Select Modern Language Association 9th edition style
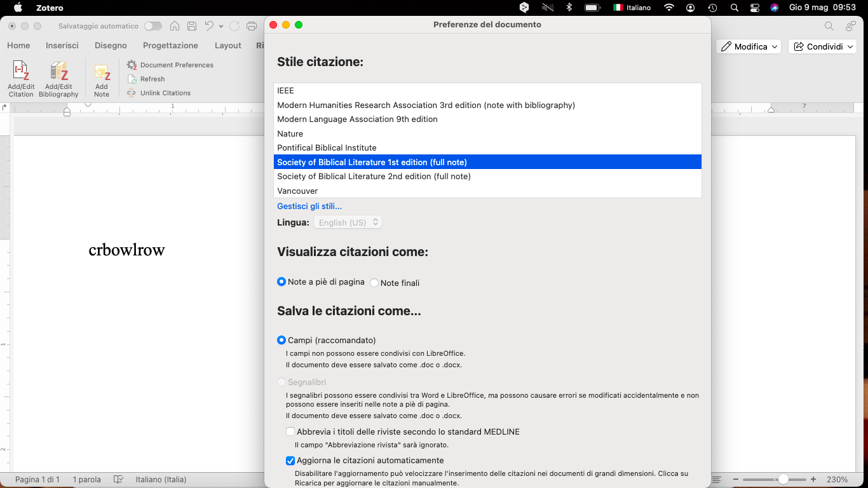 coord(487,119)
